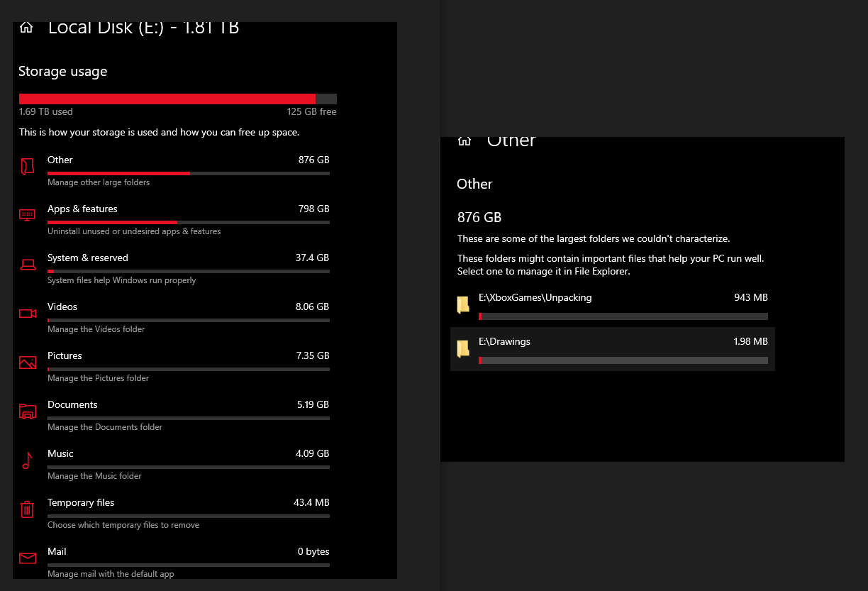Image resolution: width=868 pixels, height=591 pixels.
Task: Click the 'Local Disk (E:) - 1.81 TB' title
Action: [x=143, y=28]
